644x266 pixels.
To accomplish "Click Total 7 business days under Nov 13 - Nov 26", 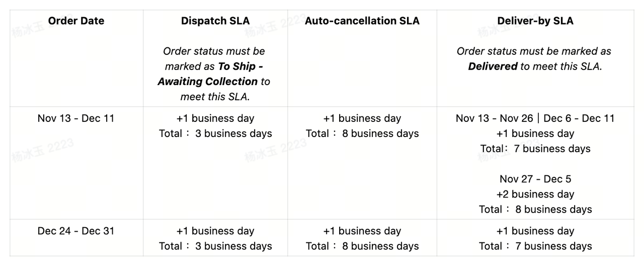I will (535, 149).
